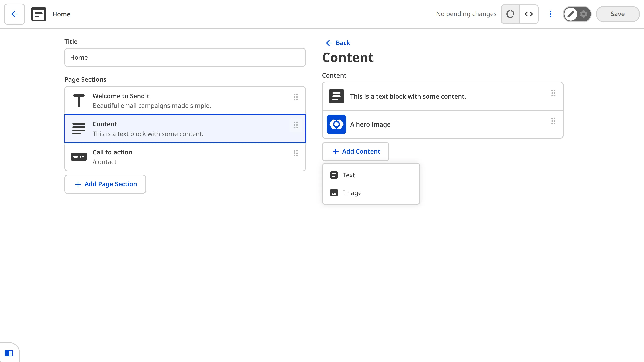The width and height of the screenshot is (644, 362).
Task: Click the text icon in the Welcome to Sendit section
Action: click(78, 100)
